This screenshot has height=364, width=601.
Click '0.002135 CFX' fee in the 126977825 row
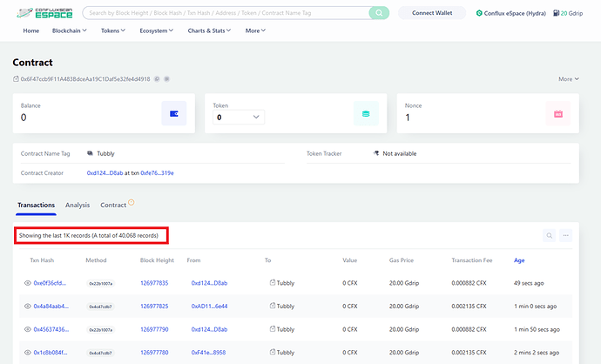tap(469, 307)
